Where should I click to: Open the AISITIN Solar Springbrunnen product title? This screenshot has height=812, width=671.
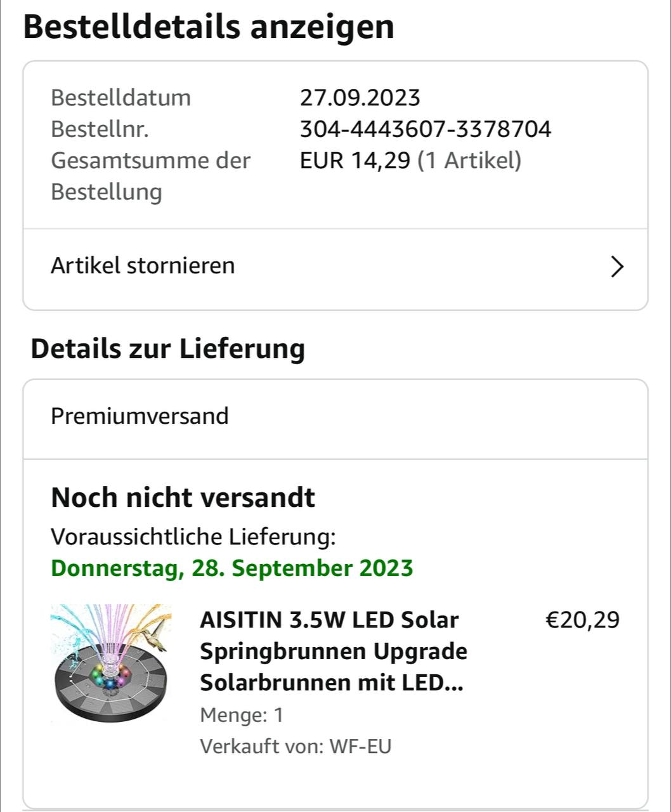(x=333, y=651)
